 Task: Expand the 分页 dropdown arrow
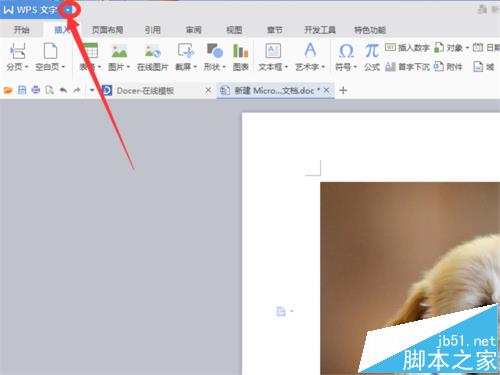pyautogui.click(x=26, y=67)
